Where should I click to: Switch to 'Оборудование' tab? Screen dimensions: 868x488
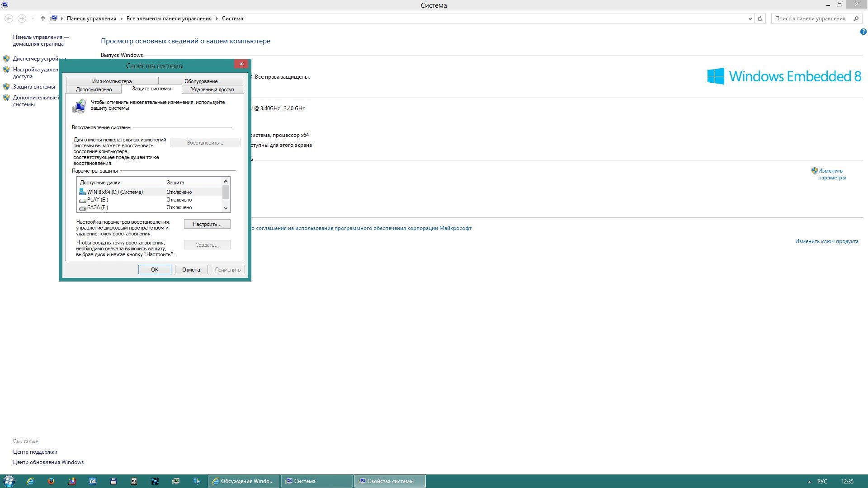(201, 81)
